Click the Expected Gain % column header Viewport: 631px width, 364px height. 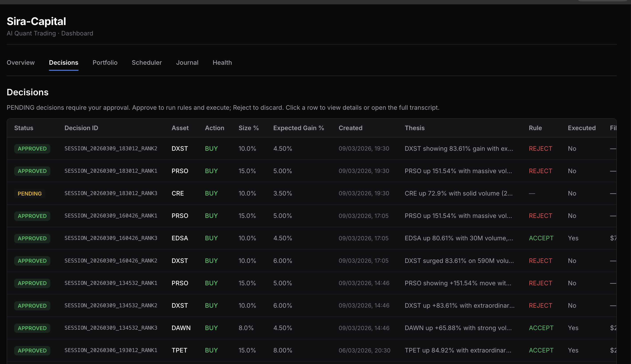pos(298,128)
